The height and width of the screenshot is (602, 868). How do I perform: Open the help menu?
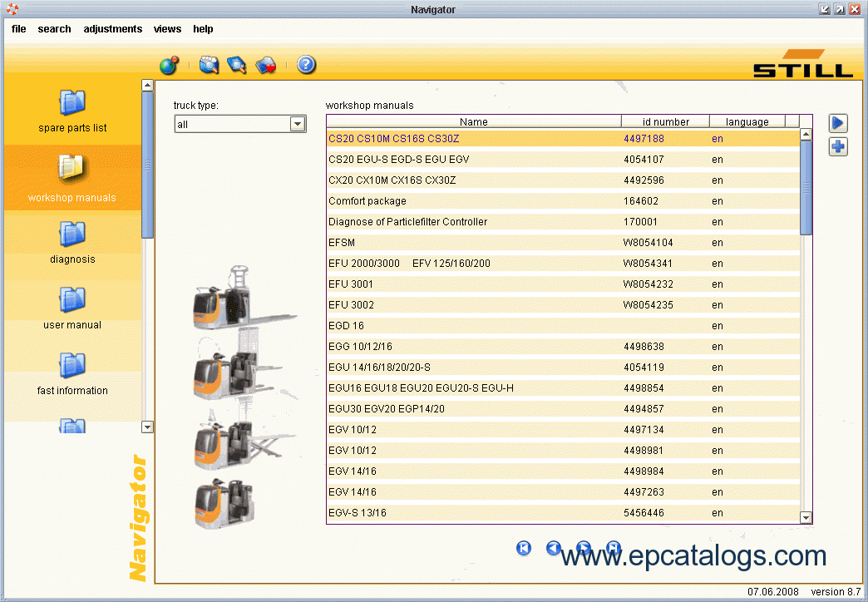click(x=203, y=29)
